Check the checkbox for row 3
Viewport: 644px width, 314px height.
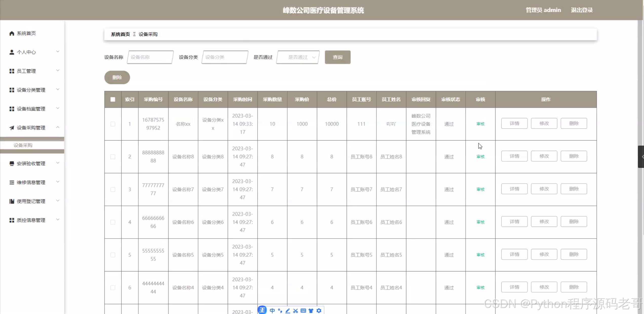coord(113,189)
